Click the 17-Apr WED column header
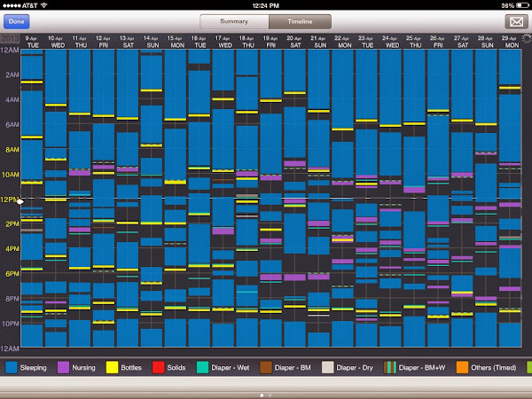 [223, 41]
